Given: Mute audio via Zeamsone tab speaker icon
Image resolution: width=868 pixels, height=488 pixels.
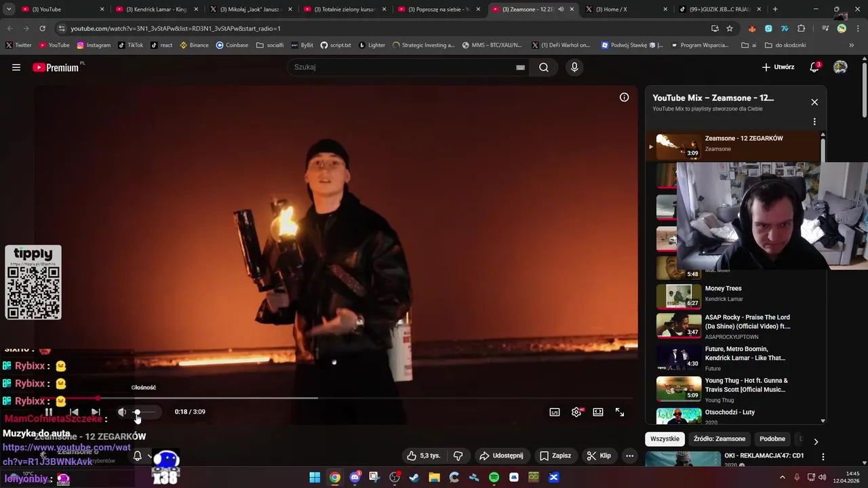Looking at the screenshot, I should click(x=561, y=9).
